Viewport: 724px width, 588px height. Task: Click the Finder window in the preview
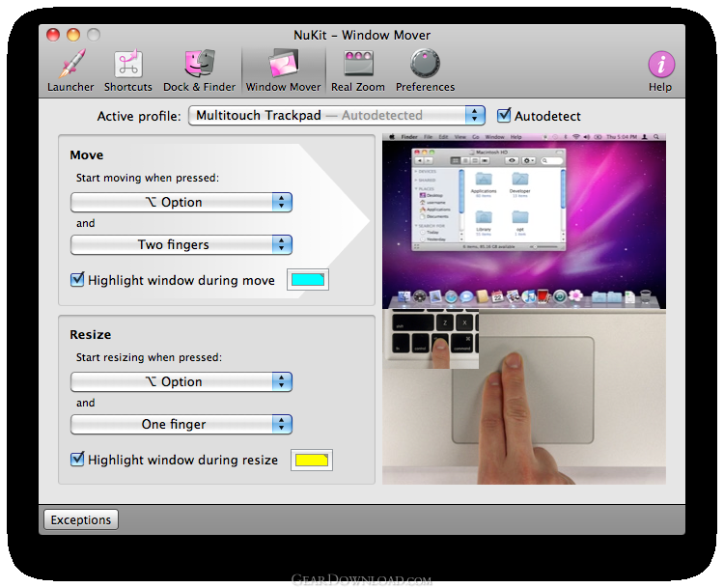click(x=488, y=200)
